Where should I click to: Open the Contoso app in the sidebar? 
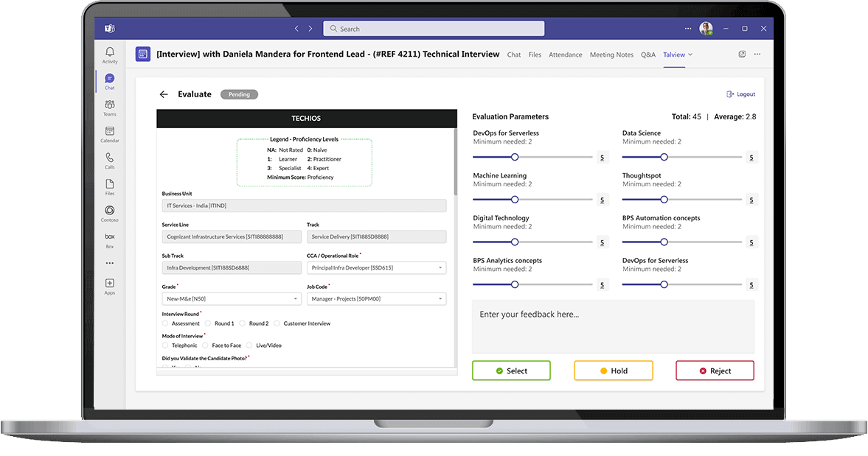[x=110, y=214]
